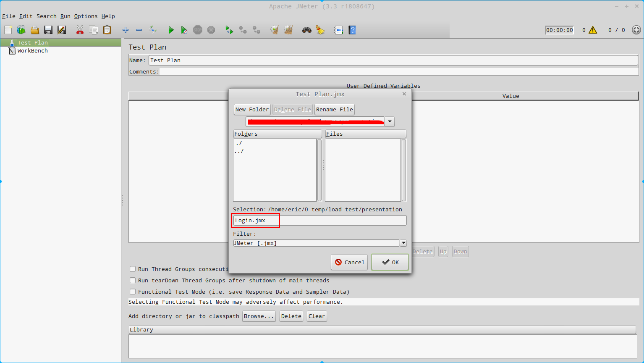Click the Remote Shutdown All icon
This screenshot has width=644, height=363.
pos(256,30)
